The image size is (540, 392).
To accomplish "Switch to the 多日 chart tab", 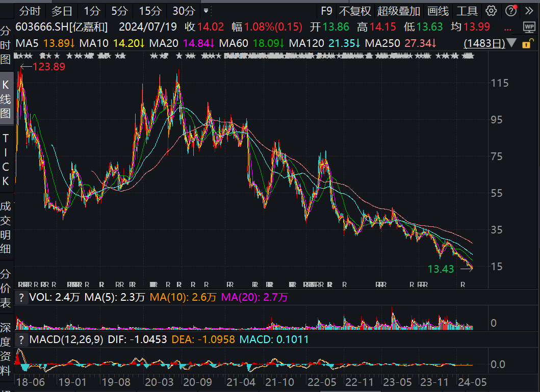I will 62,11.
